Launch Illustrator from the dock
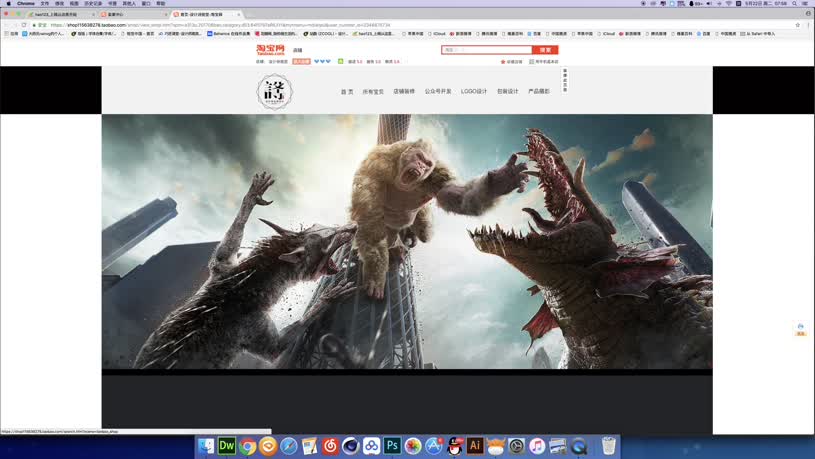This screenshot has height=459, width=815. coord(475,446)
